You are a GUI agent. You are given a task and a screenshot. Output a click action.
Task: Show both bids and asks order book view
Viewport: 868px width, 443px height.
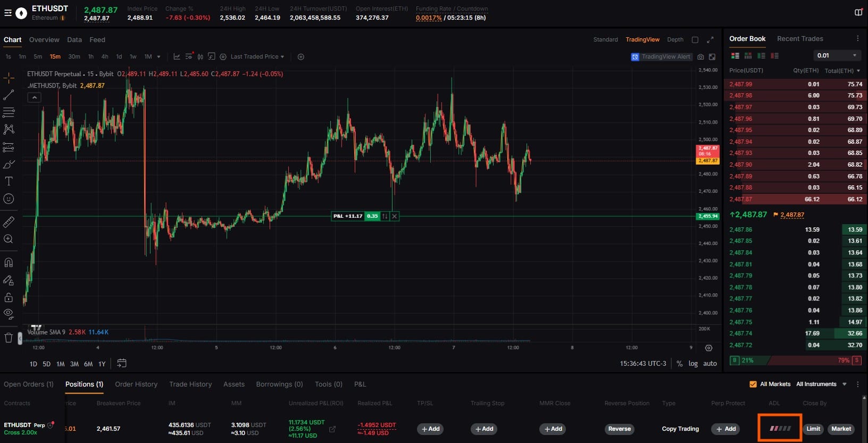click(735, 55)
